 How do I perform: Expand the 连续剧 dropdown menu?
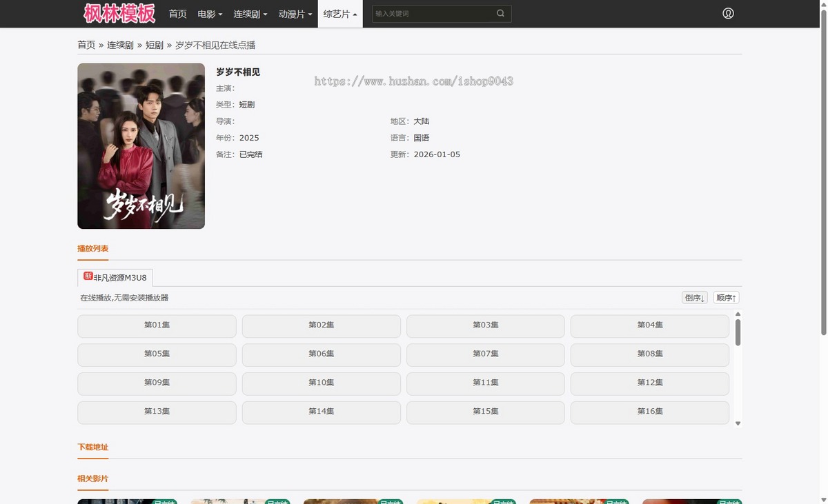click(x=250, y=14)
